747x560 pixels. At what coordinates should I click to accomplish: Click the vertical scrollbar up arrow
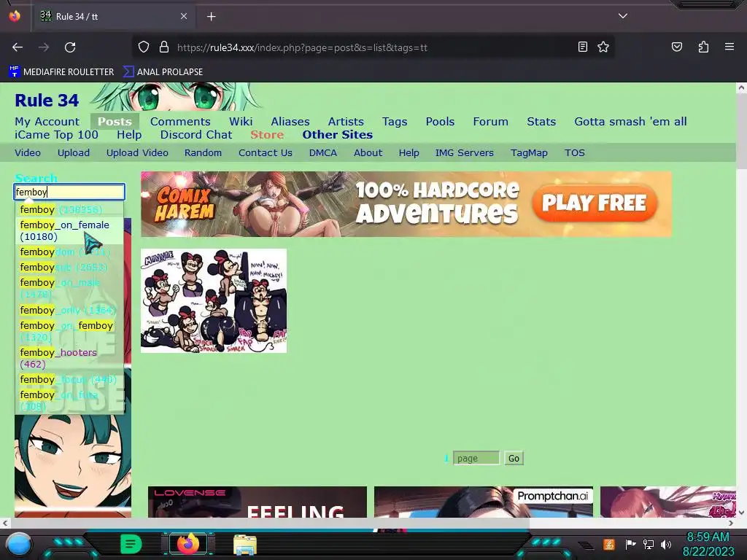coord(741,87)
